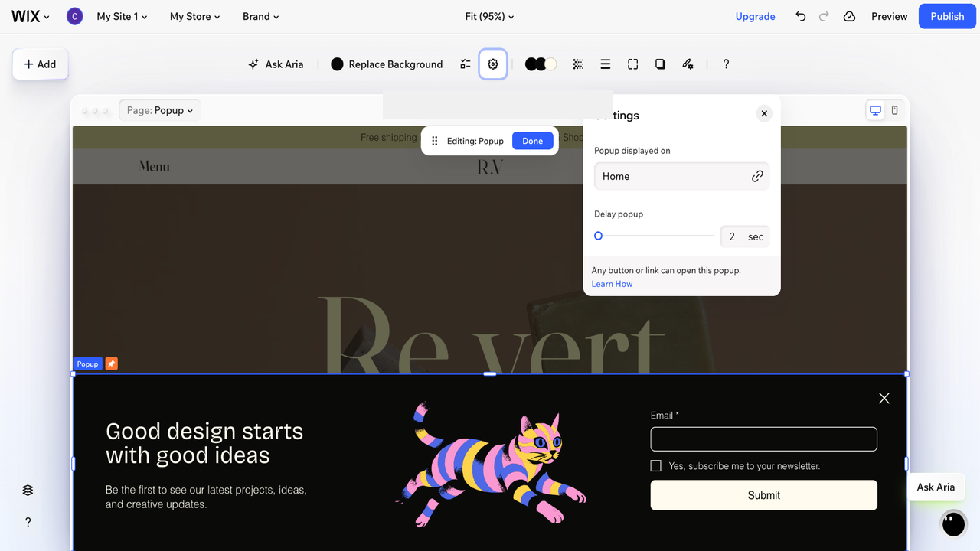Open the Brand dropdown
The image size is (980, 551).
(260, 16)
